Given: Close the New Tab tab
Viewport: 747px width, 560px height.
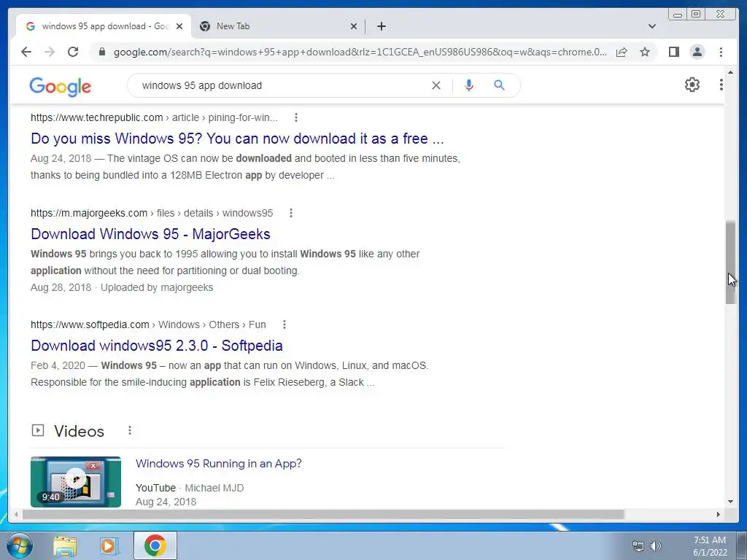Looking at the screenshot, I should 354,26.
